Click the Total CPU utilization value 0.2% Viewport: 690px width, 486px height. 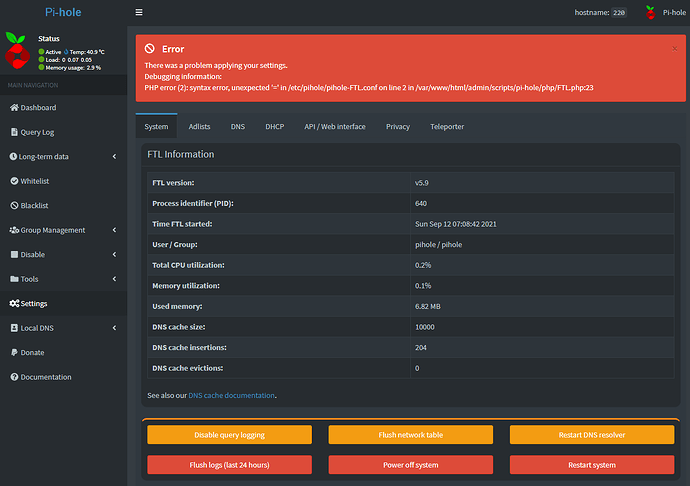pyautogui.click(x=423, y=265)
